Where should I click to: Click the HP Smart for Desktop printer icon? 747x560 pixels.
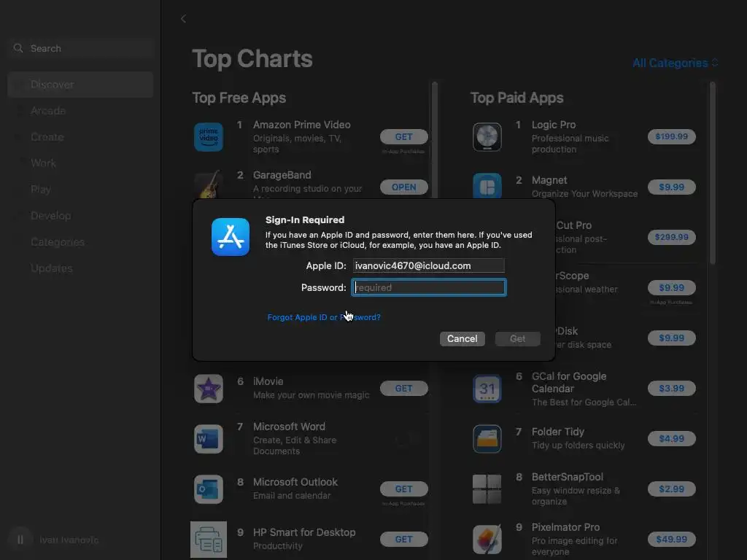[x=209, y=540]
